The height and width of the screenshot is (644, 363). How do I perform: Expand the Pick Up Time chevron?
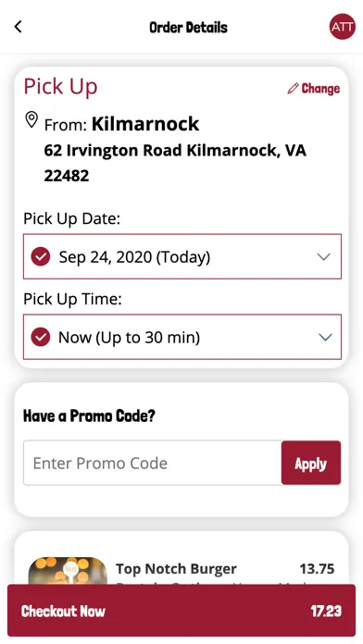click(325, 337)
